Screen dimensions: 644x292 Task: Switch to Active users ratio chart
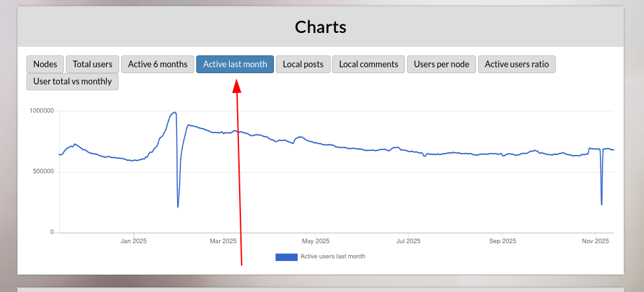(517, 64)
